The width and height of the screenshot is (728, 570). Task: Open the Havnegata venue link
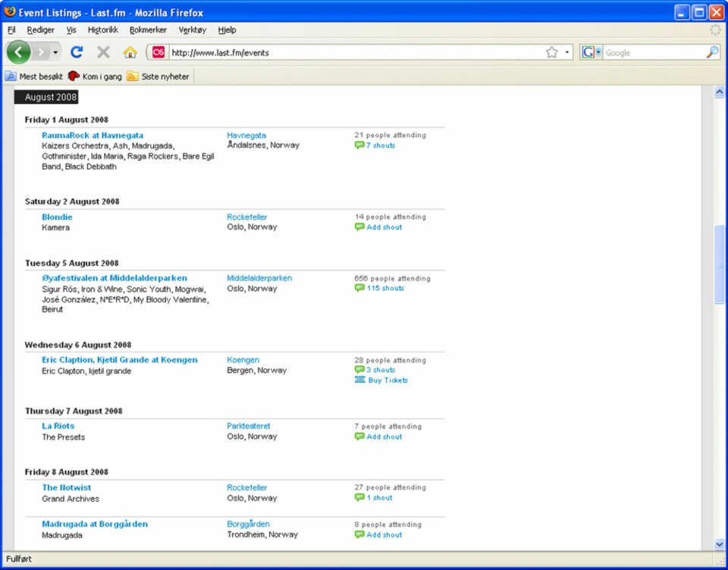[246, 136]
